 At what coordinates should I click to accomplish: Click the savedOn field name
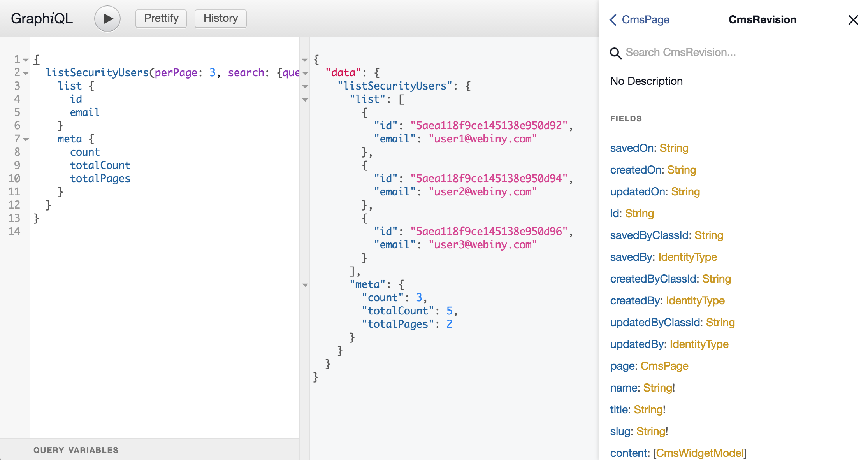click(631, 148)
